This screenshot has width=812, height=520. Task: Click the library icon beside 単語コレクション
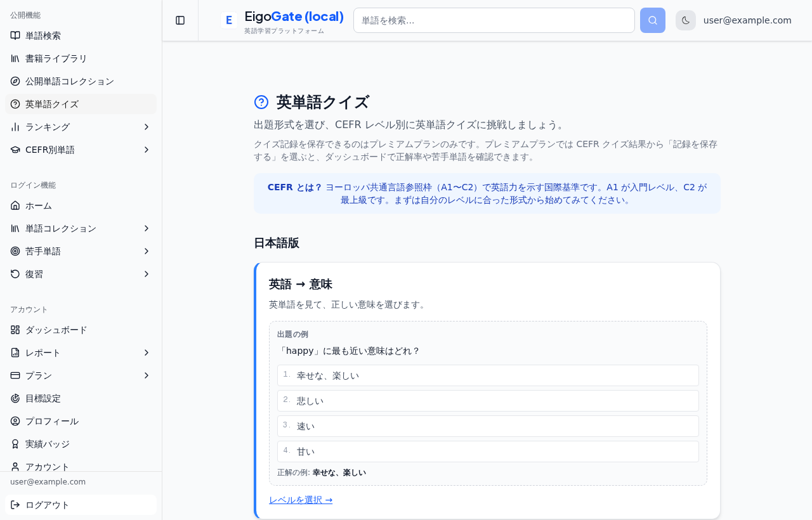coord(15,228)
